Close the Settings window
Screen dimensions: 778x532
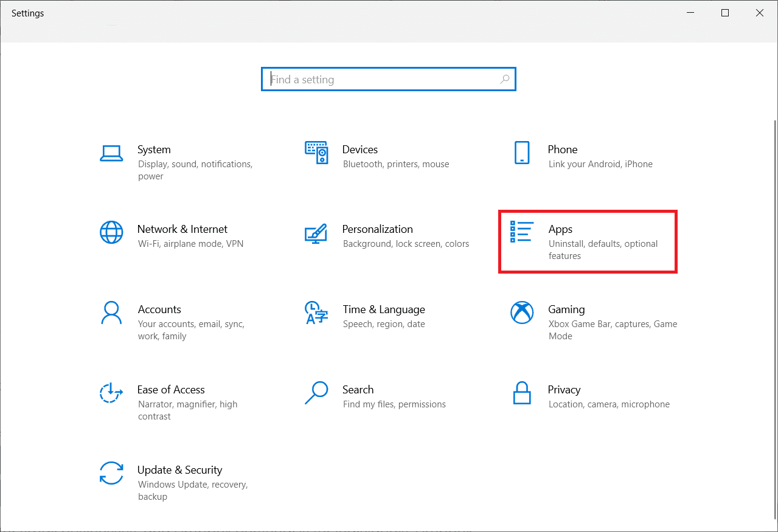click(x=759, y=13)
